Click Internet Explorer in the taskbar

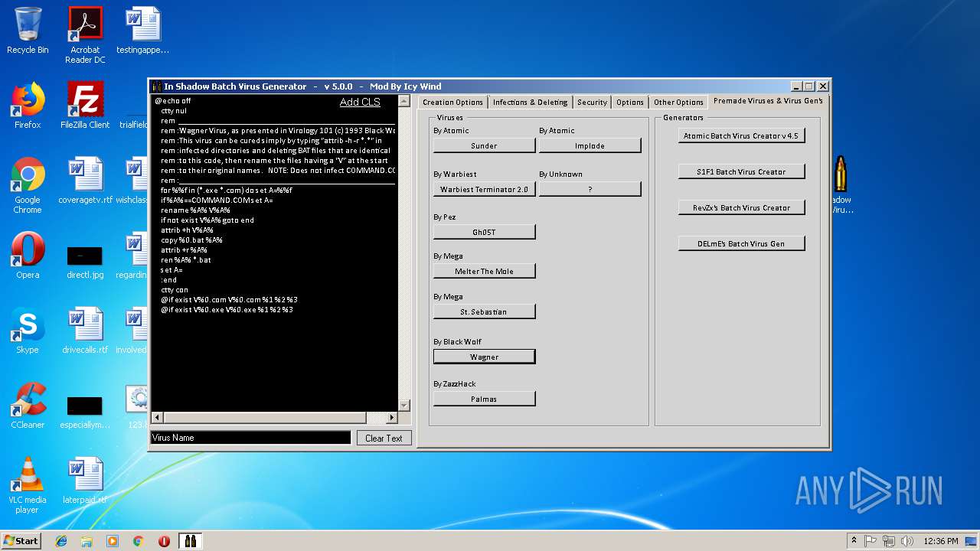61,541
